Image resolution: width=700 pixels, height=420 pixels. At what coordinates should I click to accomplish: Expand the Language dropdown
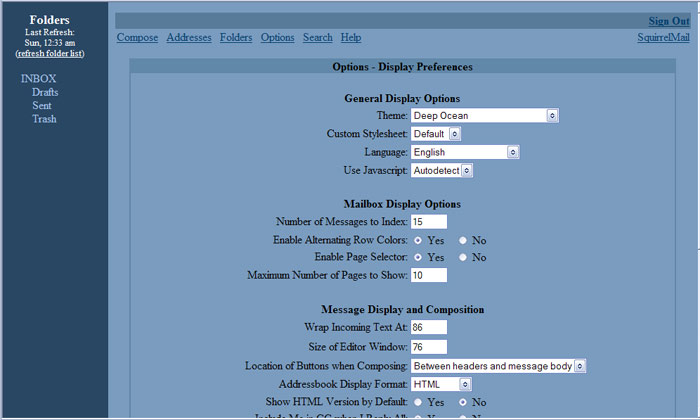coord(465,152)
